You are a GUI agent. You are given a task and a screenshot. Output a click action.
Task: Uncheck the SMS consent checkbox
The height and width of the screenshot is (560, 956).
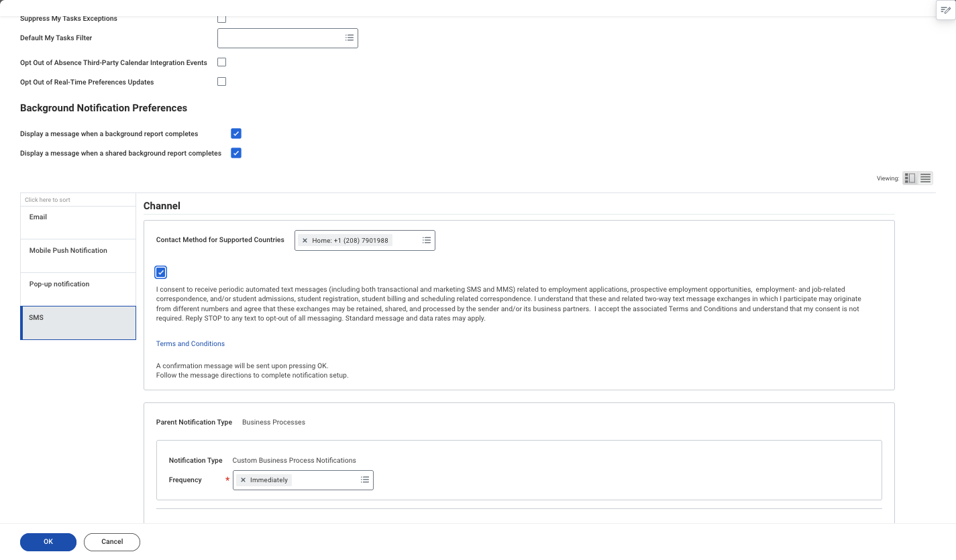161,272
